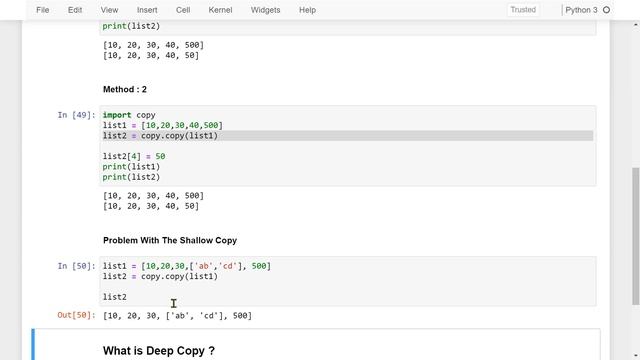
Task: Click the Problem With The Shallow Copy heading
Action: (170, 240)
